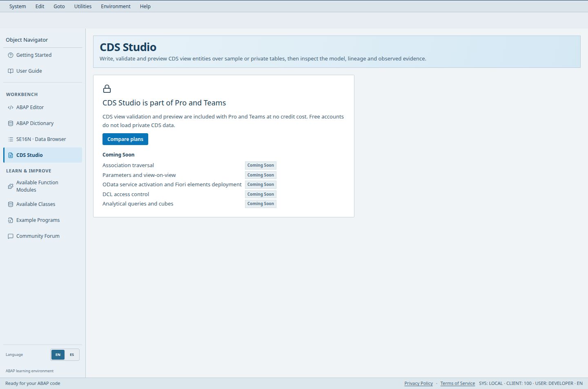Open Example Programs
This screenshot has width=588, height=389.
(43, 220)
